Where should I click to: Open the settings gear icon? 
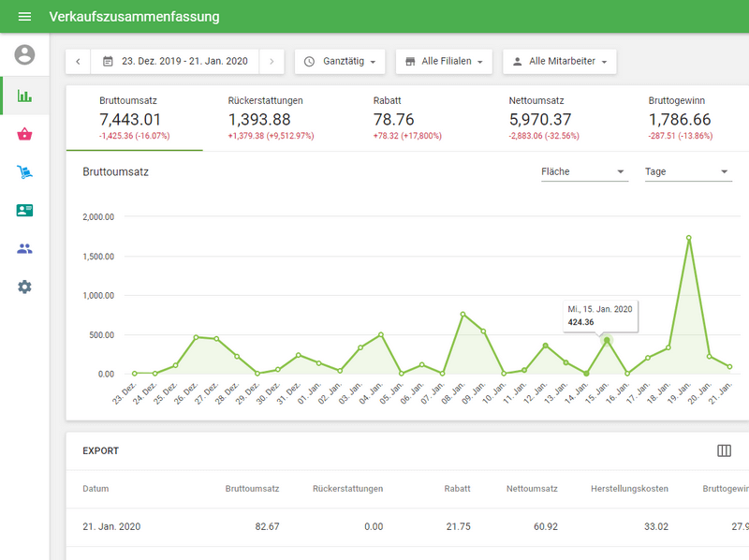click(24, 287)
